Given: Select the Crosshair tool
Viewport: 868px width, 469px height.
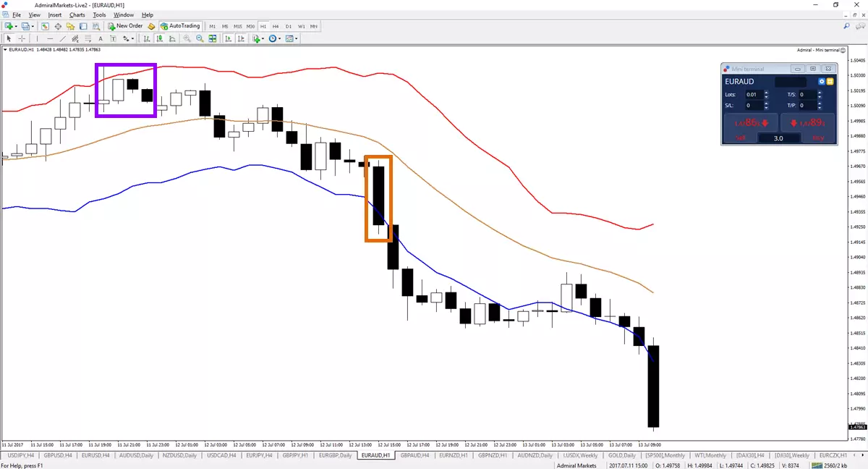Looking at the screenshot, I should pyautogui.click(x=22, y=38).
